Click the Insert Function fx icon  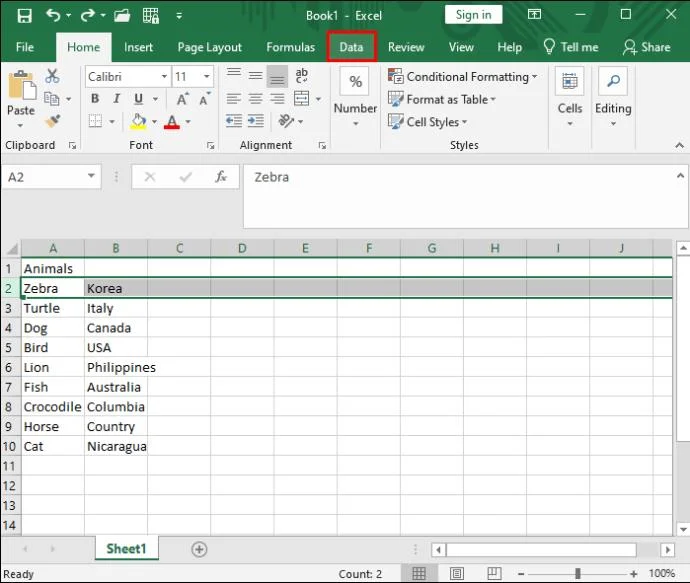pyautogui.click(x=221, y=177)
